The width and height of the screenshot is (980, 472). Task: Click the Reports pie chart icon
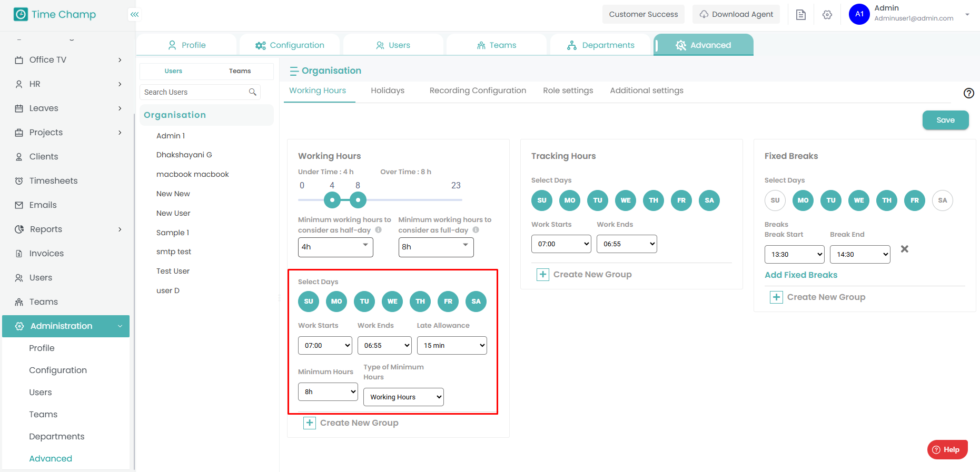pos(19,229)
